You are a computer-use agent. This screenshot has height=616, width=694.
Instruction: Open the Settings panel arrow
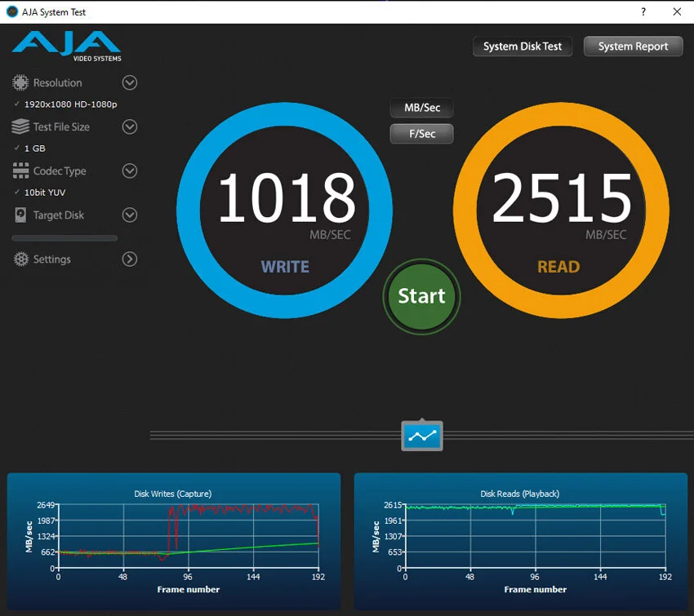click(130, 259)
